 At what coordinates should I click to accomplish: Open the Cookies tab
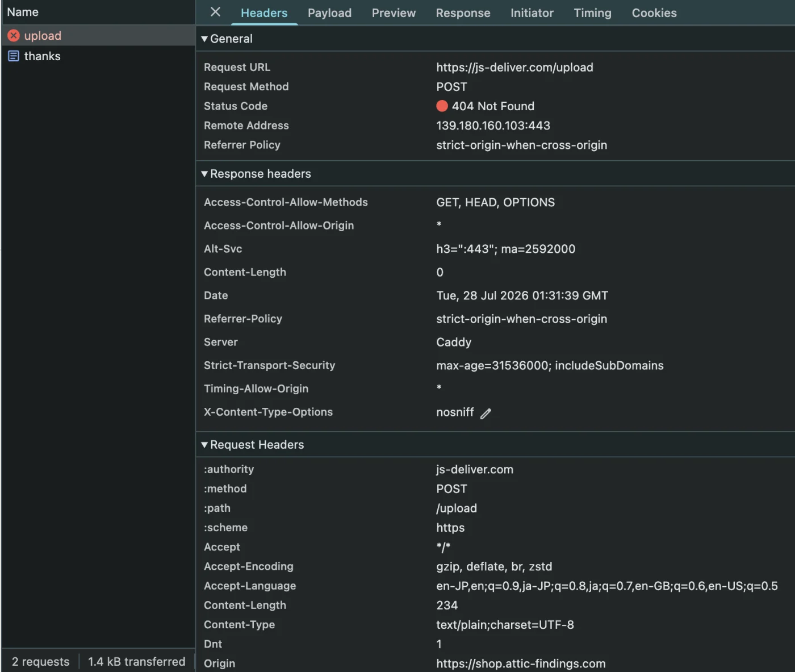tap(654, 13)
